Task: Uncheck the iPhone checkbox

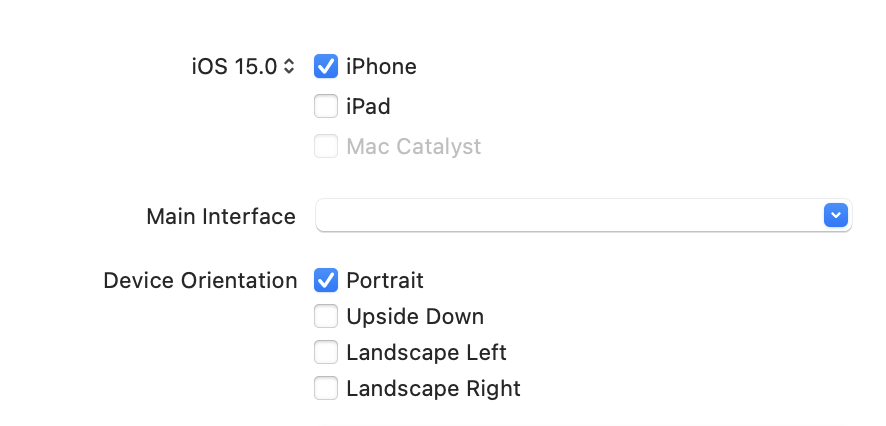Action: coord(326,67)
